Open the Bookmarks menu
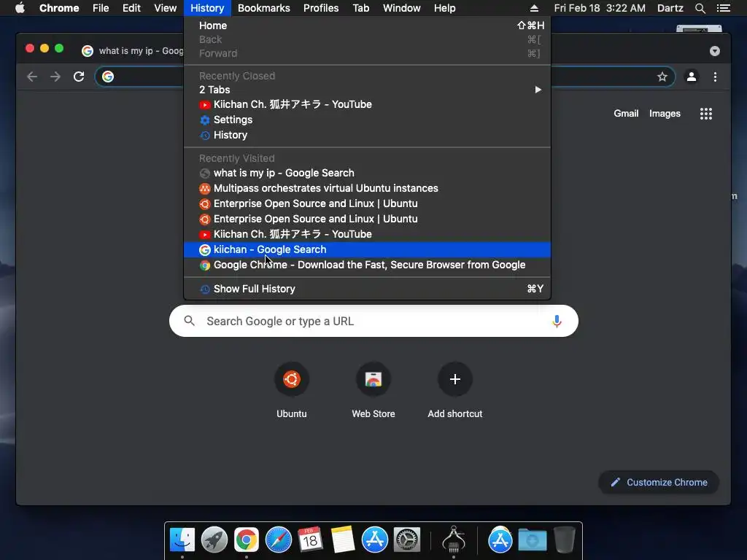 [x=264, y=8]
